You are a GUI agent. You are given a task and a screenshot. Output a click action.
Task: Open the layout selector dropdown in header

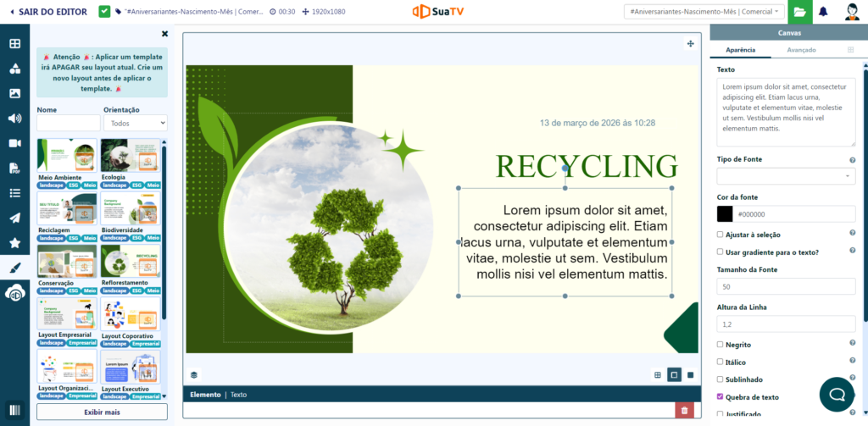click(x=703, y=12)
